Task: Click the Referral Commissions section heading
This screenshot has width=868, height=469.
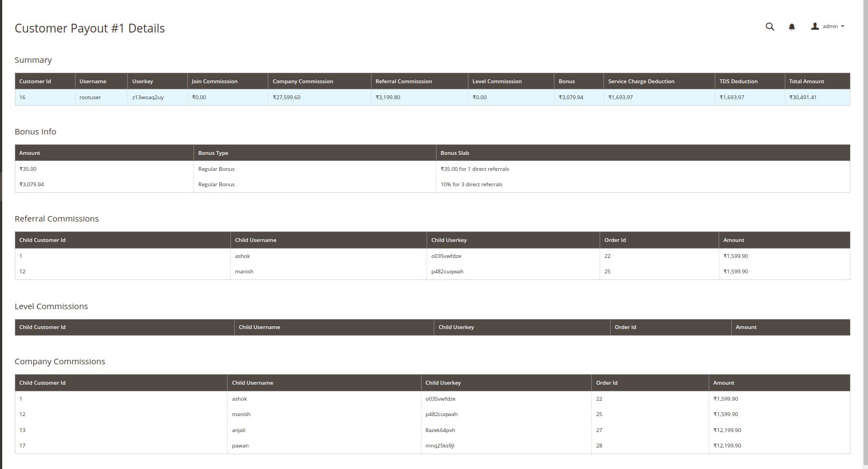Action: (x=57, y=219)
